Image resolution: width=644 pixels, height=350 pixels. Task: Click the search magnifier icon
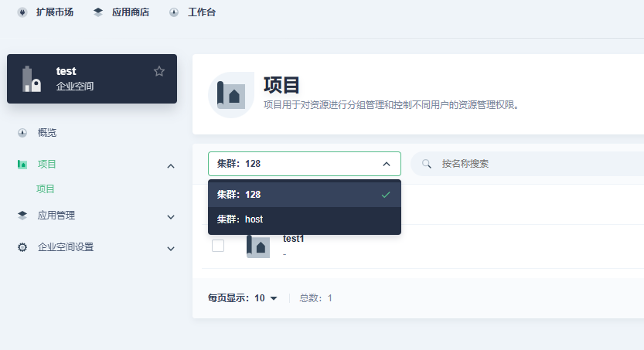point(427,164)
